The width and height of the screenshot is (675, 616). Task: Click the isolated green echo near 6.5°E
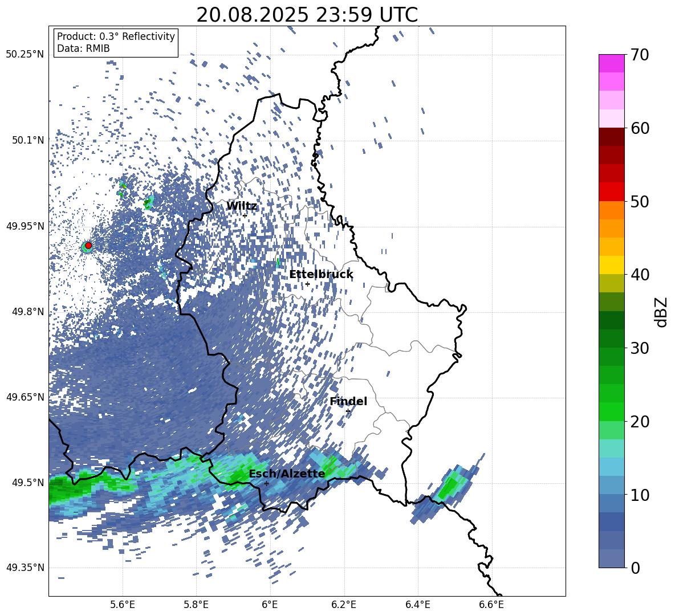449,487
